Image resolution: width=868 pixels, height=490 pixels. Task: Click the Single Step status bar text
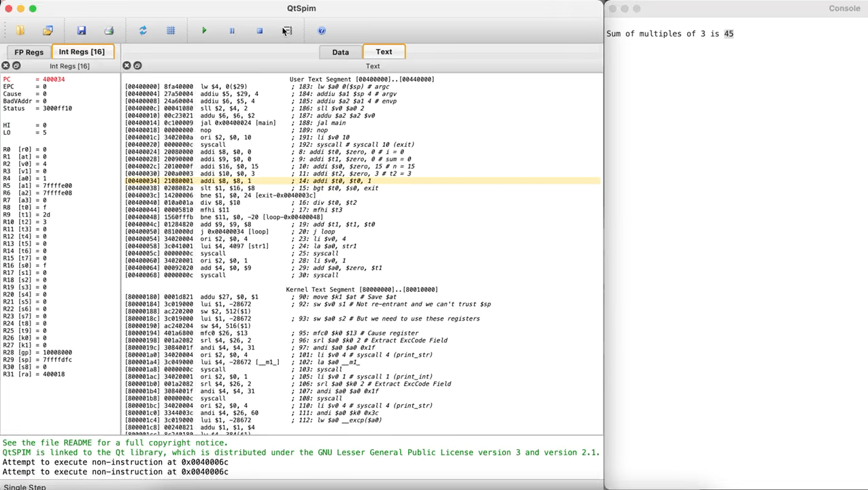pyautogui.click(x=25, y=487)
